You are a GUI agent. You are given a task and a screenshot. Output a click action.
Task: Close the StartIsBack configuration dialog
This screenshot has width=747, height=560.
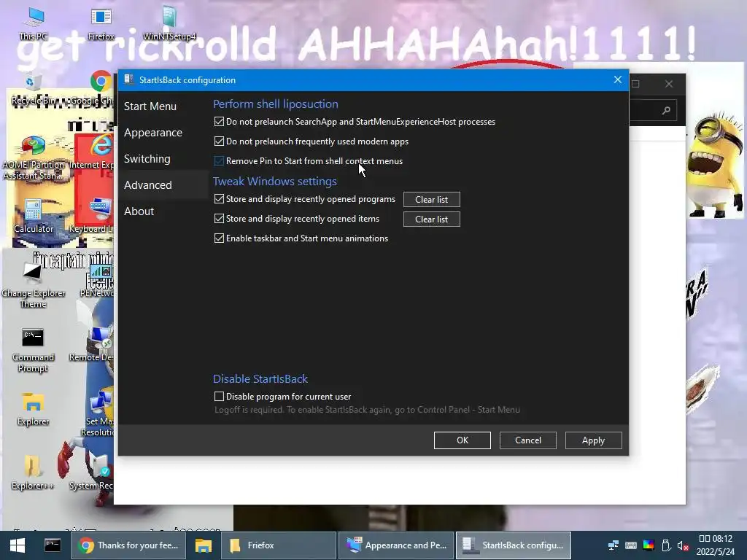click(617, 79)
